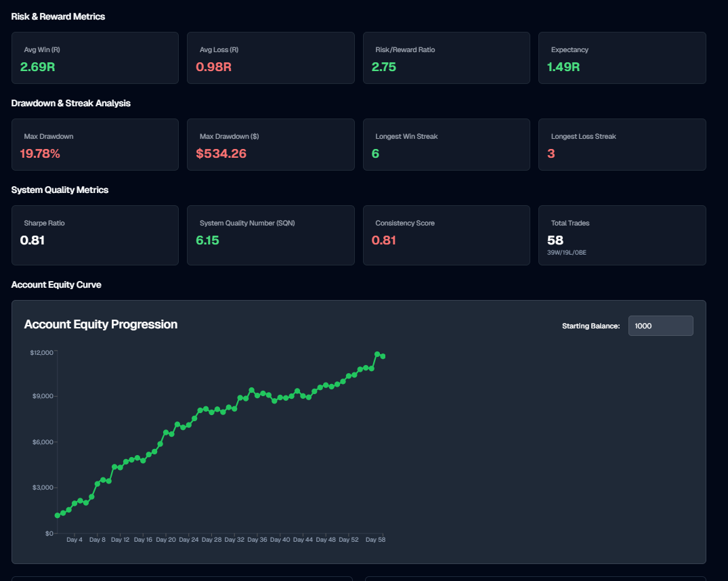
Task: Click the Avg Win (R) metric card
Action: pyautogui.click(x=95, y=58)
